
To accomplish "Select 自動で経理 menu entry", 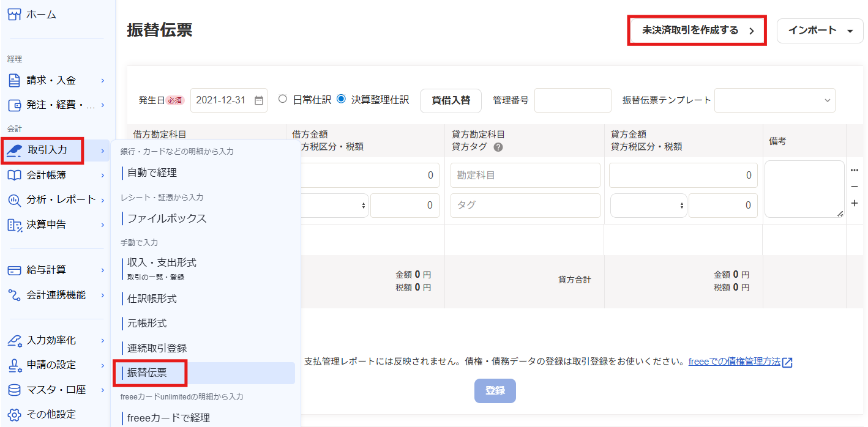I will point(152,173).
